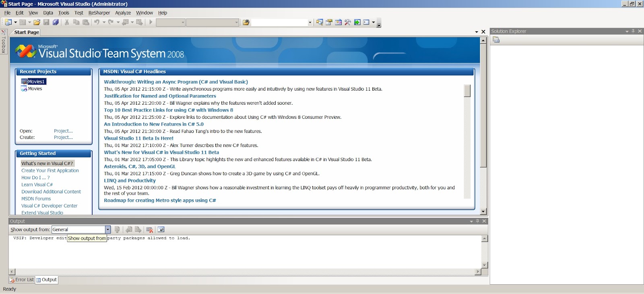Screen dimensions: 644x294
Task: Click What's new in Visual C#? link
Action: click(x=47, y=164)
